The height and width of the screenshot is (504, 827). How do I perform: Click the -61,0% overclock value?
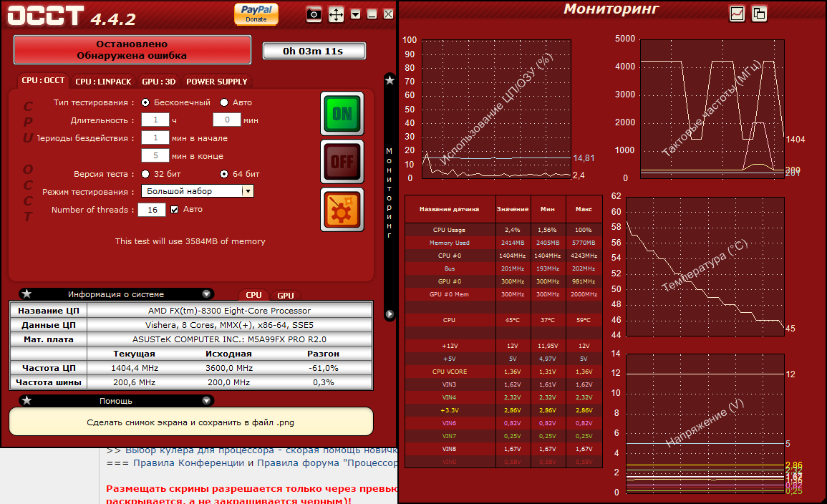[324, 368]
